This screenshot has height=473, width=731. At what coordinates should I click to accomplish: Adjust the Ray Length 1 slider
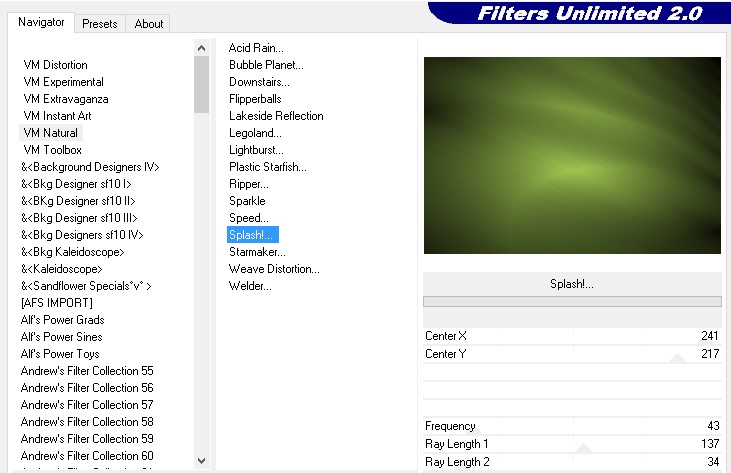click(582, 448)
